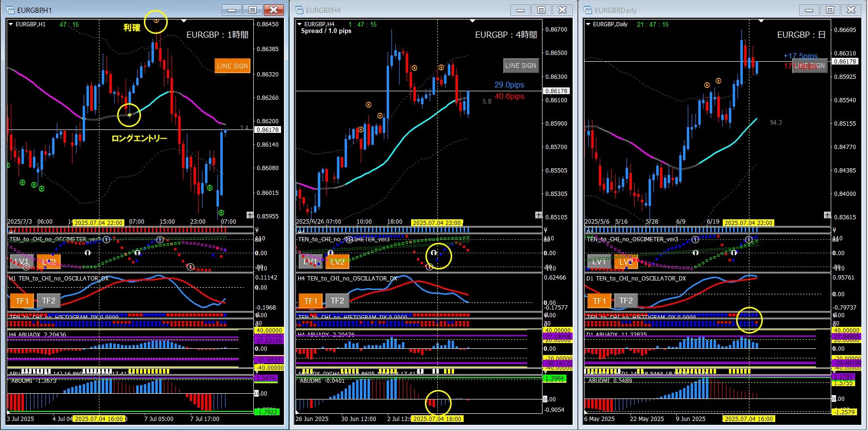Click the chart shift triangle on H4 chart
868x431 pixels.
coord(473,21)
